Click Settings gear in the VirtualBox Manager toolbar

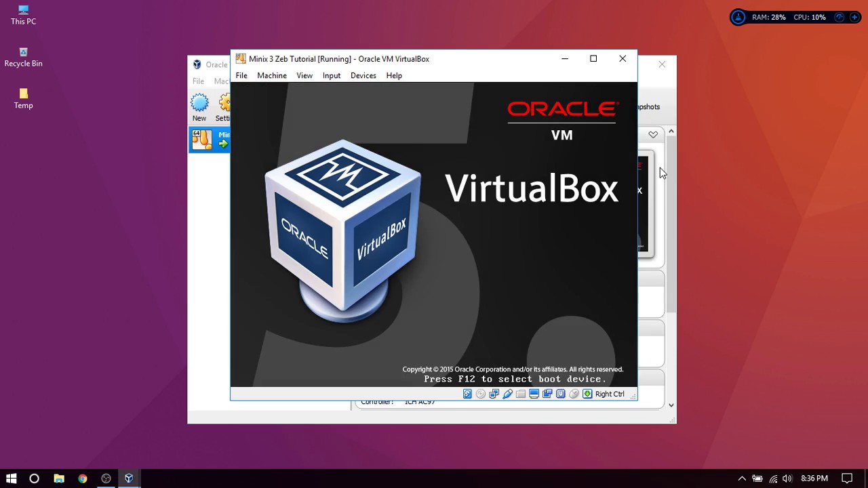point(223,108)
